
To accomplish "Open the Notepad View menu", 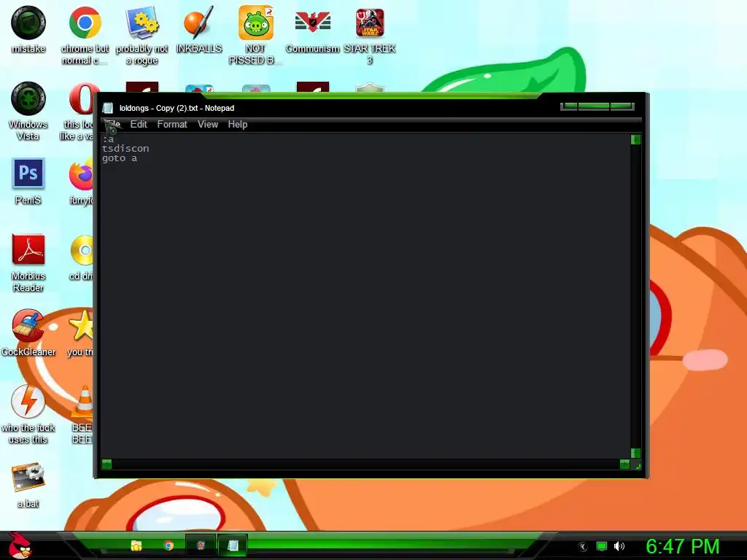I will [x=208, y=124].
